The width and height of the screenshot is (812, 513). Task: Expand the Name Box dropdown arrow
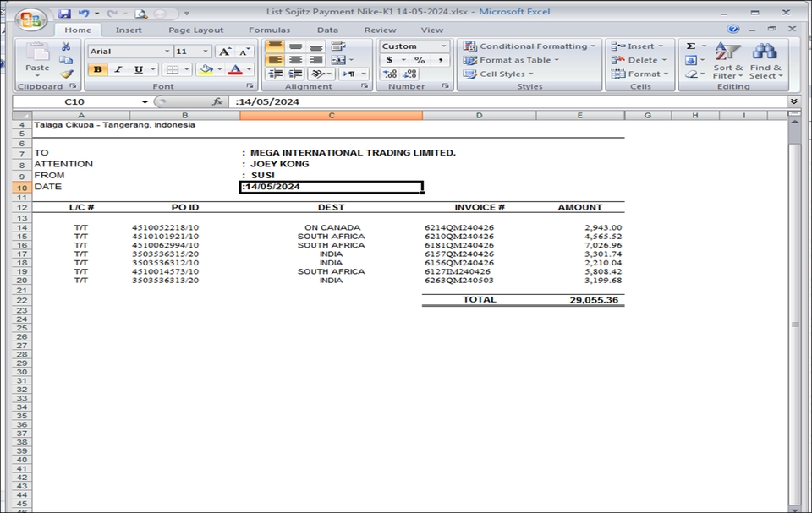pyautogui.click(x=145, y=102)
